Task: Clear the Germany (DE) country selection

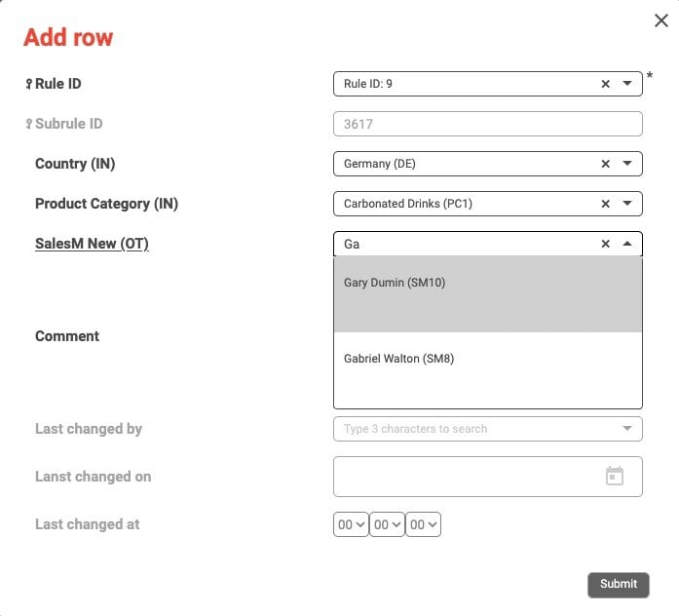Action: [x=605, y=164]
